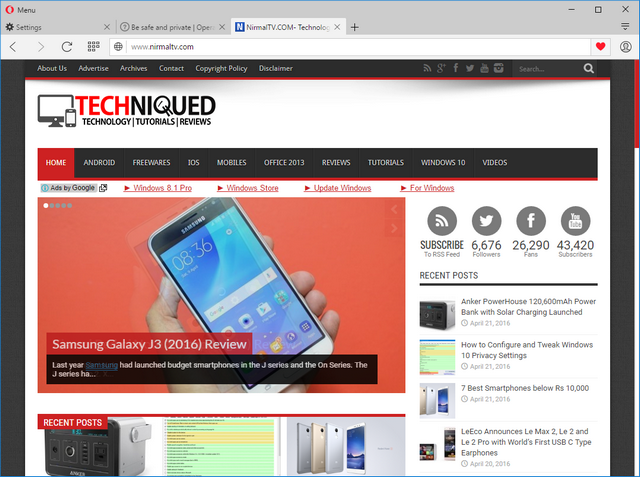
Task: Open the About Us link
Action: (52, 68)
